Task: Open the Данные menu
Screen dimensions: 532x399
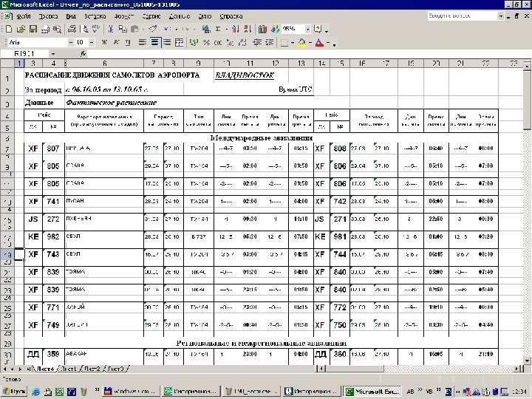Action: pos(180,16)
